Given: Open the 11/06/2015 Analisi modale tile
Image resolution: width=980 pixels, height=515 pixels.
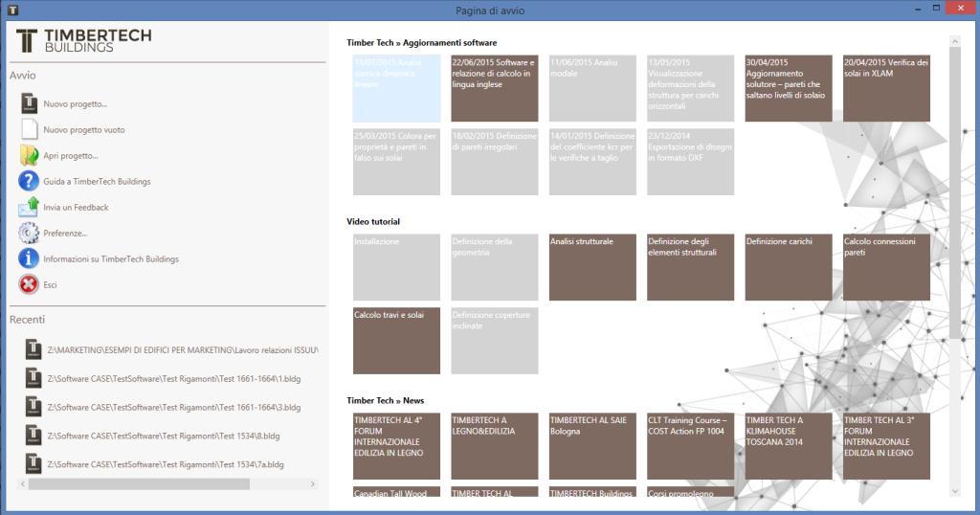Looking at the screenshot, I should pos(592,88).
